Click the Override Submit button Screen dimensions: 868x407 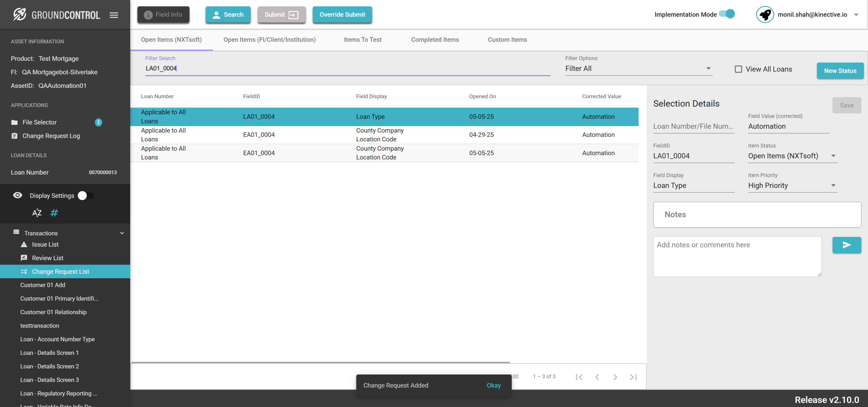(x=342, y=15)
